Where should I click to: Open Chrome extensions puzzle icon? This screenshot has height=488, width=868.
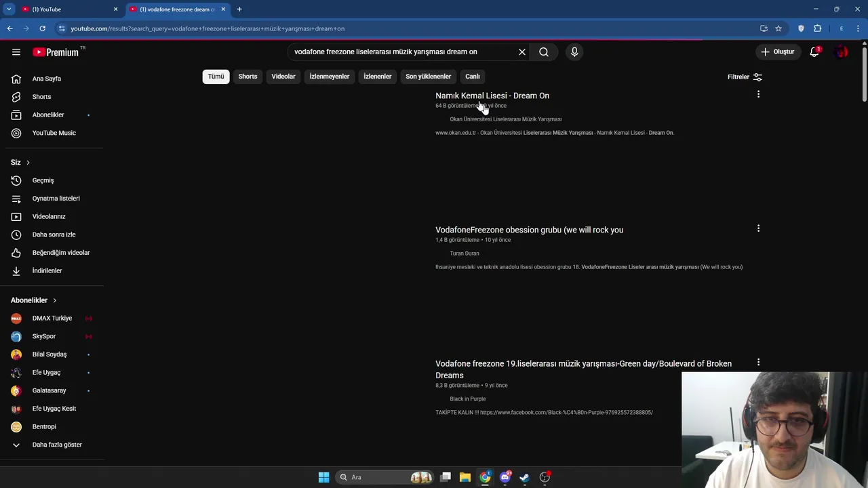click(x=817, y=28)
